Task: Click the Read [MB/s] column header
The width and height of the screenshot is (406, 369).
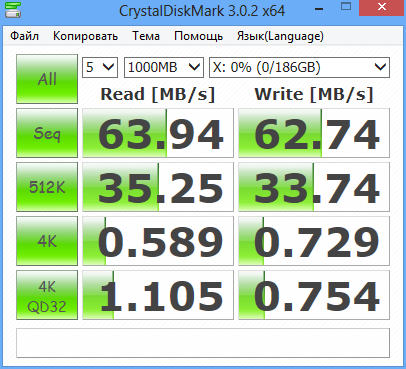Action: coord(158,94)
